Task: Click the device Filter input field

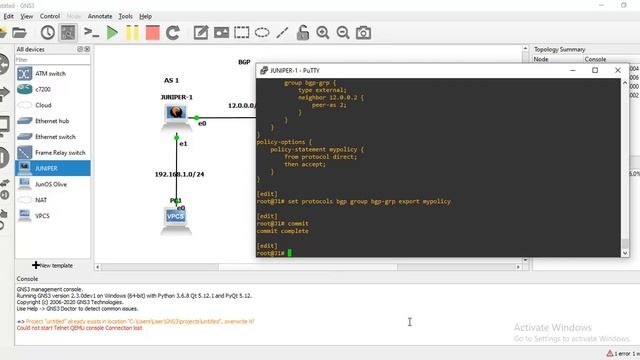Action: [53, 60]
